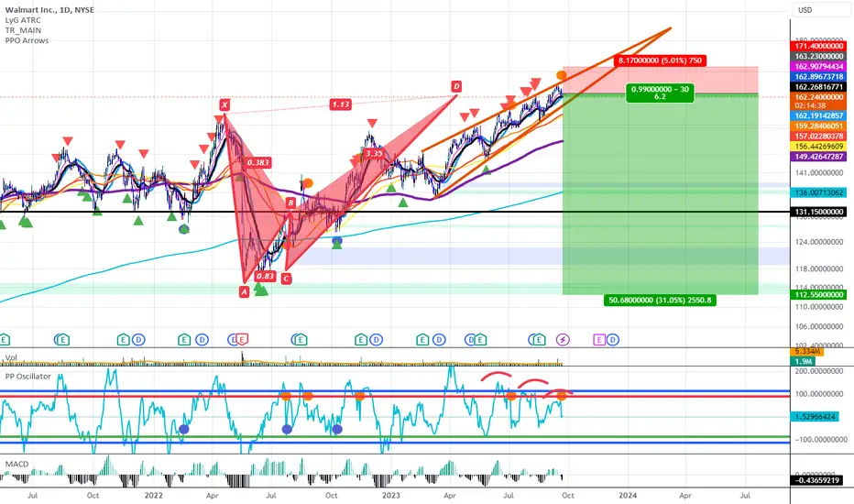Open the August 2023 earnings E icon
This screenshot has width=854, height=504.
(539, 340)
